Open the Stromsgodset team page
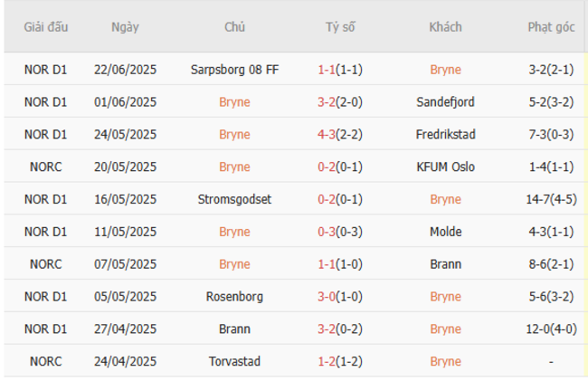The image size is (588, 381). coord(235,199)
